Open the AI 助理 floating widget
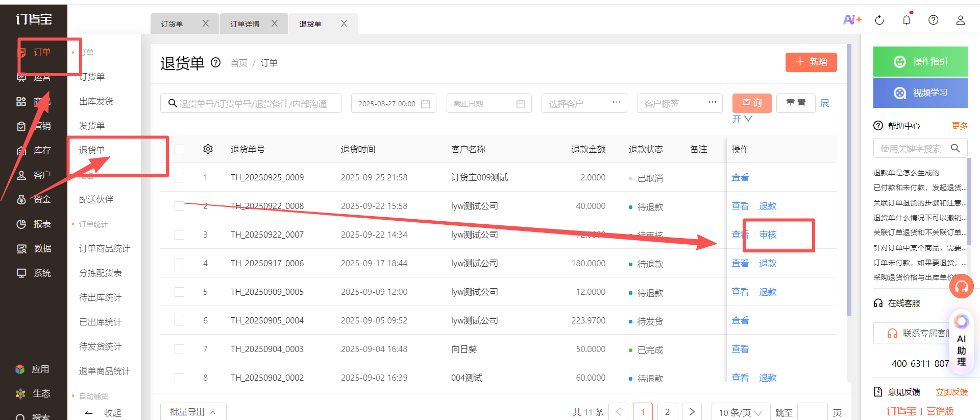Viewport: 980px width, 420px height. click(x=962, y=341)
